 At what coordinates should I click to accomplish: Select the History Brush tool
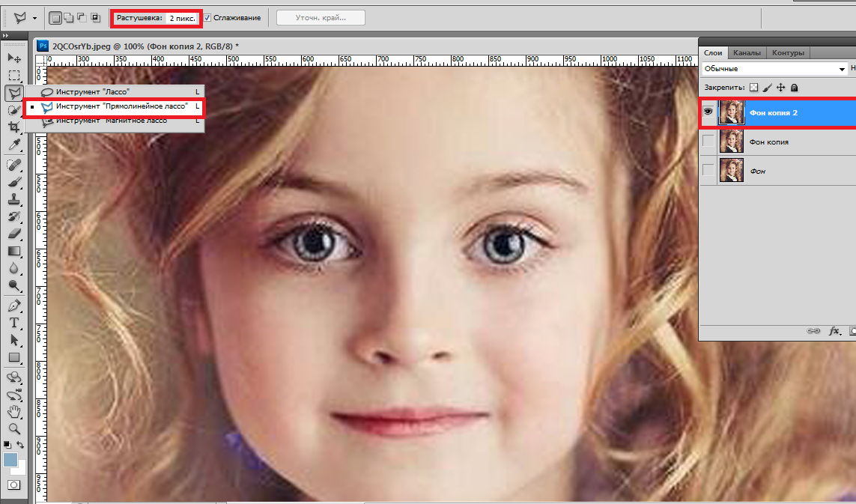14,216
